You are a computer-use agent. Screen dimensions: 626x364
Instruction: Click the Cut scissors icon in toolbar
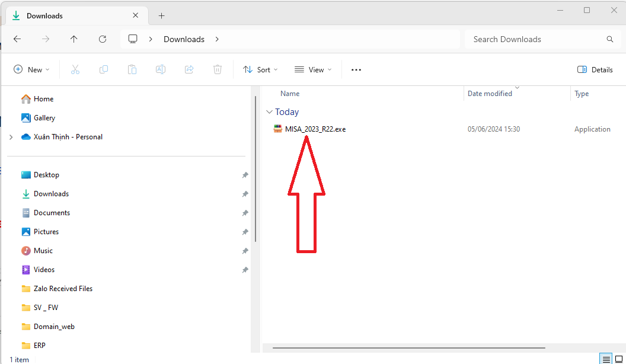coord(75,69)
